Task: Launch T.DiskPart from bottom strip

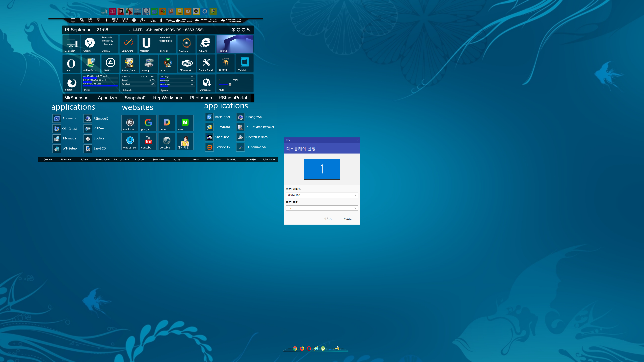Action: tap(269, 160)
